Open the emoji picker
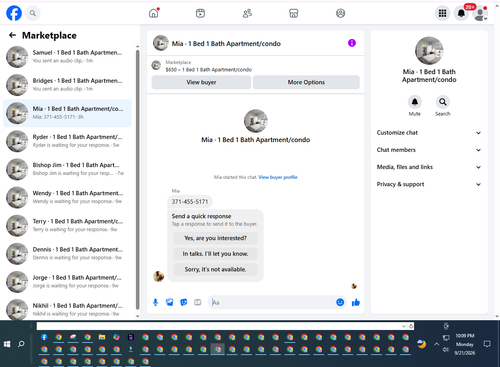 [340, 302]
